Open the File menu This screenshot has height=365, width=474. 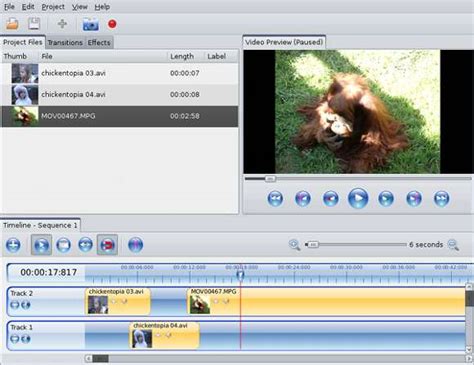pyautogui.click(x=9, y=7)
